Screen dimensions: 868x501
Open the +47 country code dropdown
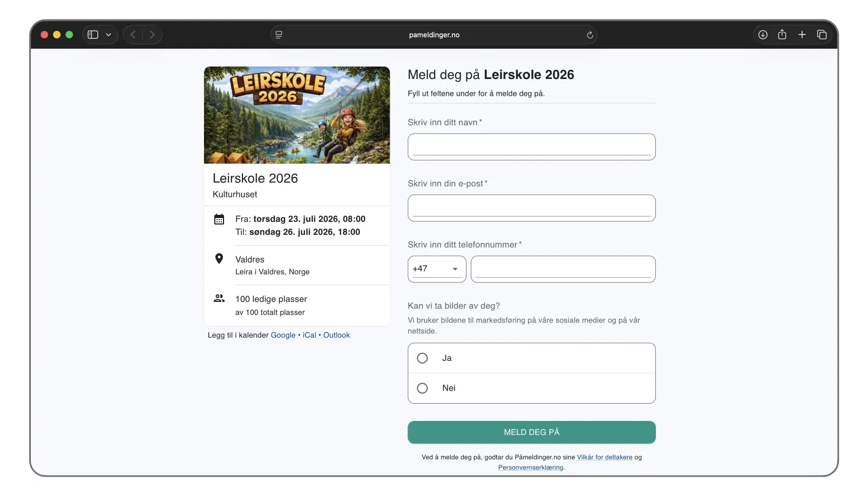(x=436, y=269)
